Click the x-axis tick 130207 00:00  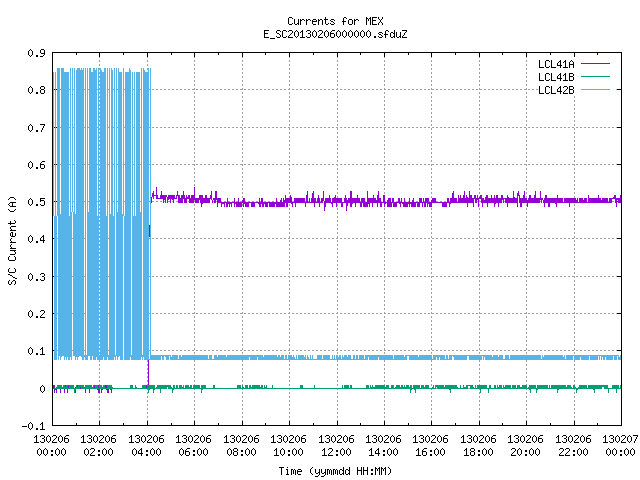tap(620, 445)
